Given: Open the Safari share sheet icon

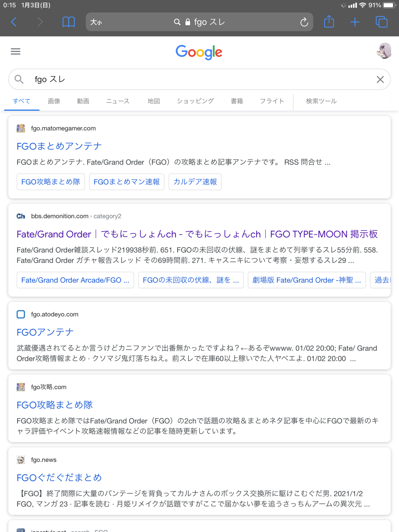Looking at the screenshot, I should tap(329, 22).
